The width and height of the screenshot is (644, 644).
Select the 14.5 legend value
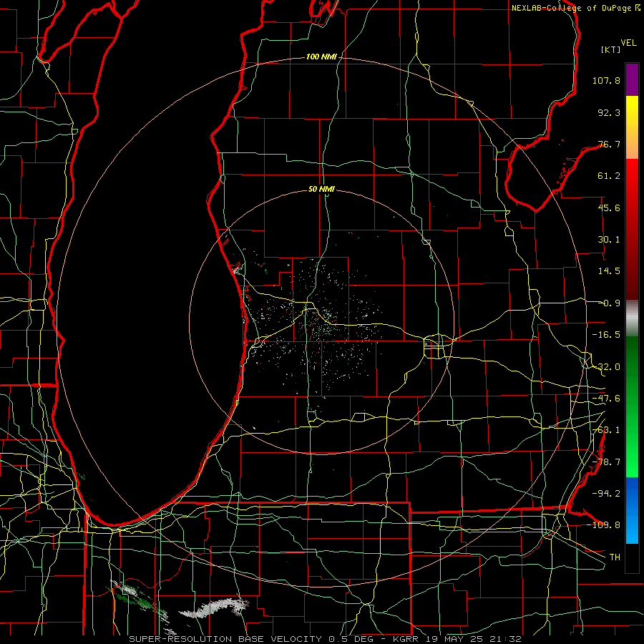coord(609,271)
